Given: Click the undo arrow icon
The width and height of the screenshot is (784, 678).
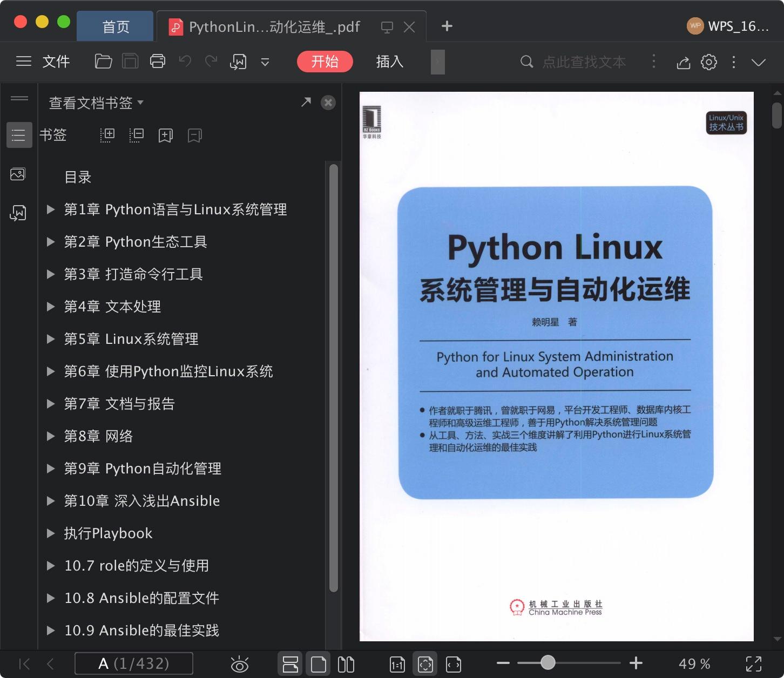Looking at the screenshot, I should click(185, 62).
